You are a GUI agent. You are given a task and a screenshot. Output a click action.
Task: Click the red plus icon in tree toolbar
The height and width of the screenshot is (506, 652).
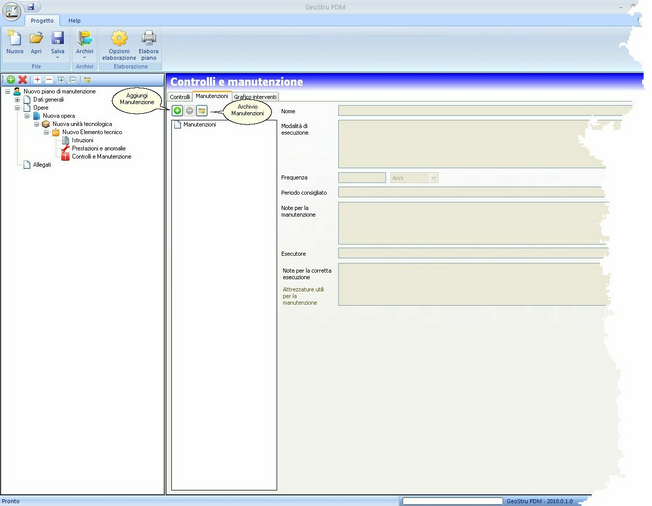tap(37, 79)
